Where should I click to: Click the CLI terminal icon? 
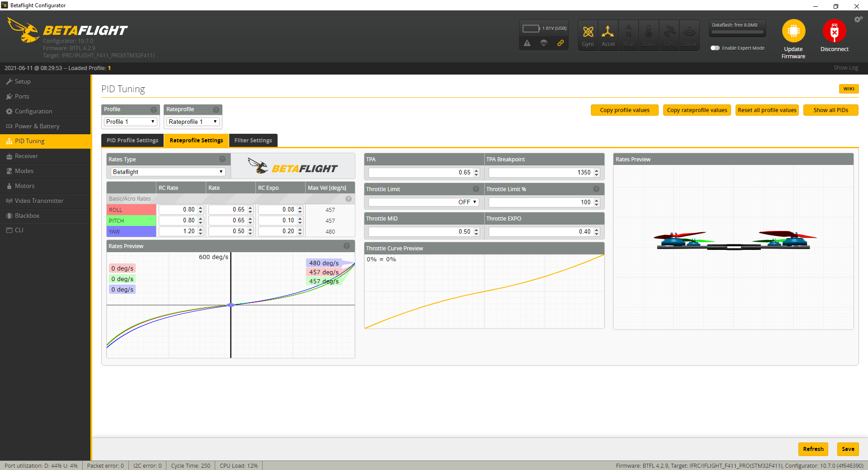(9, 230)
